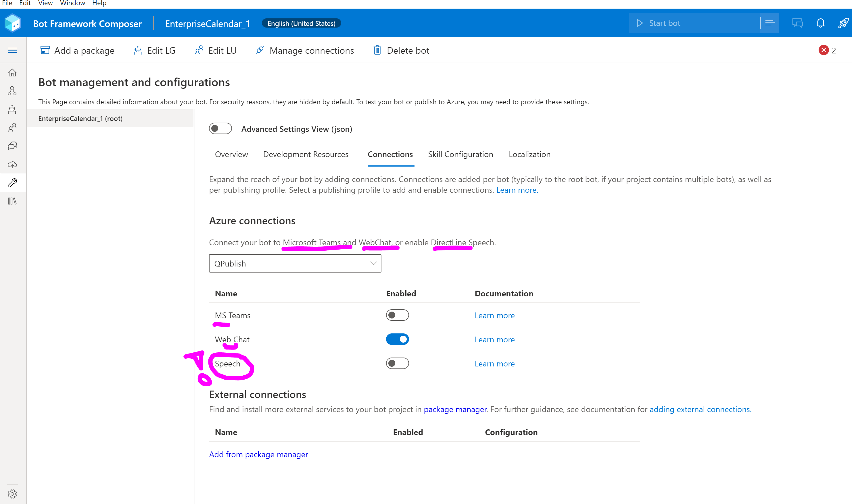Collapse the navigation pane with hamburger menu
The image size is (852, 504).
tap(12, 50)
